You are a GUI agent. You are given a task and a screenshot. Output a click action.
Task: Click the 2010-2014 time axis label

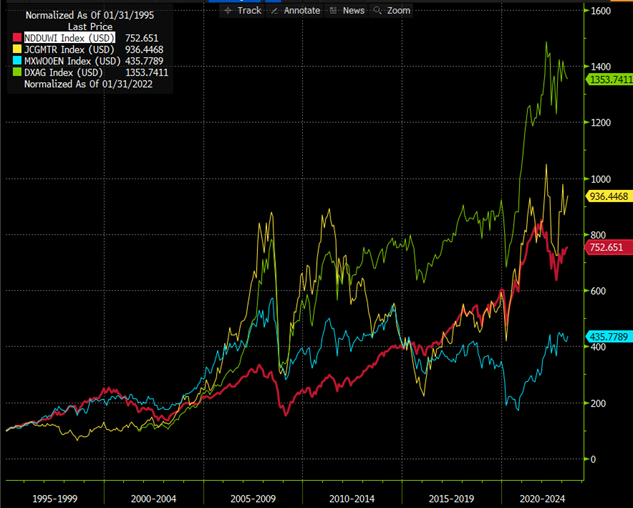click(351, 495)
